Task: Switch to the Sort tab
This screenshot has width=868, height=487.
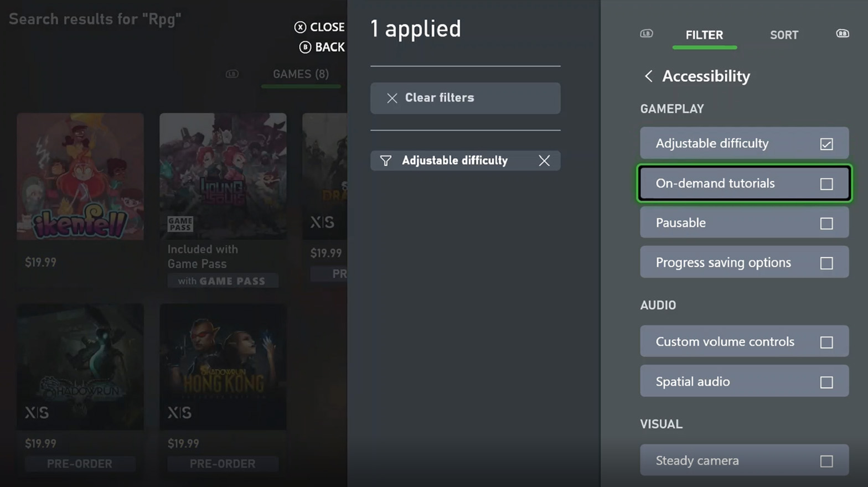Action: [784, 35]
